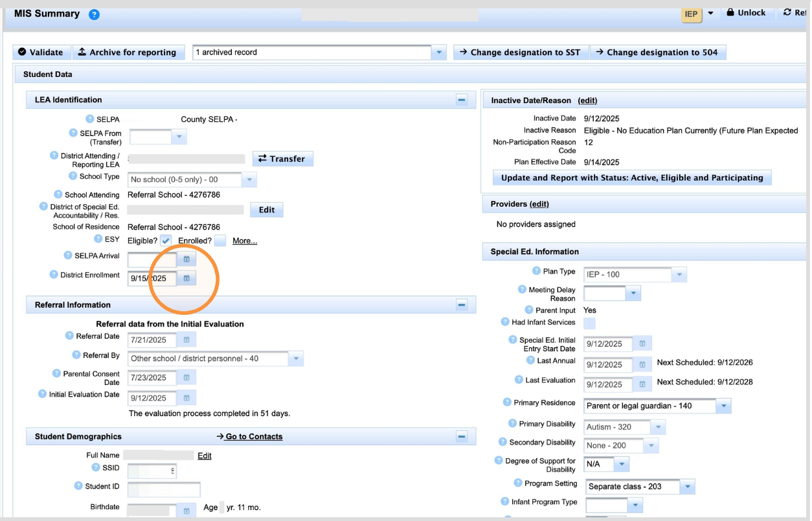The image size is (812, 521).
Task: Open the ESY More... link
Action: click(x=245, y=241)
